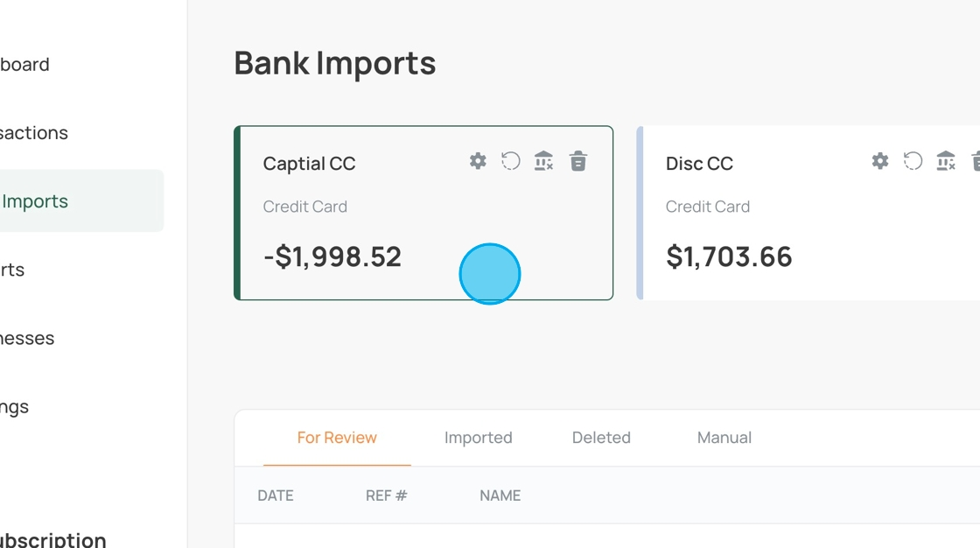
Task: Open the Manual tab
Action: click(724, 438)
